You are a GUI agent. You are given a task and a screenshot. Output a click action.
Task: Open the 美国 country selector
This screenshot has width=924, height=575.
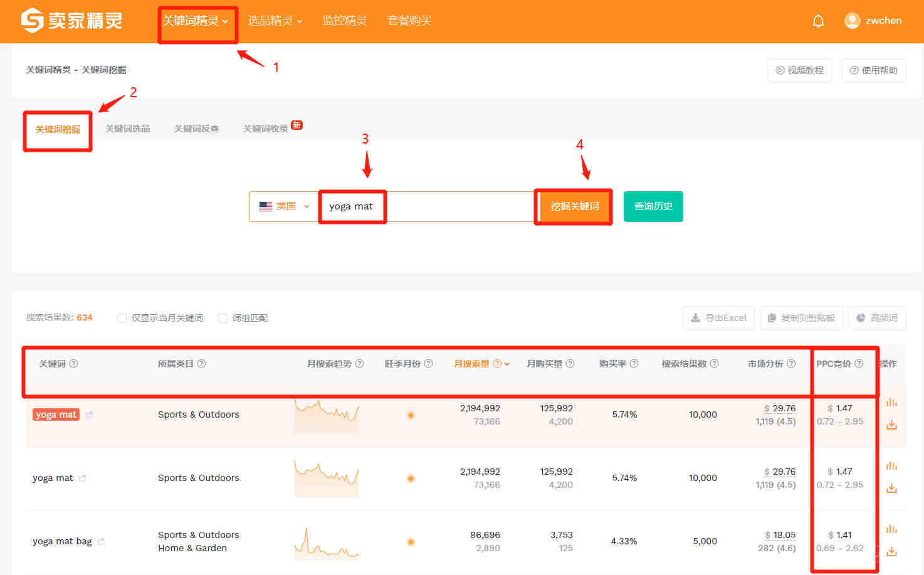(x=285, y=206)
